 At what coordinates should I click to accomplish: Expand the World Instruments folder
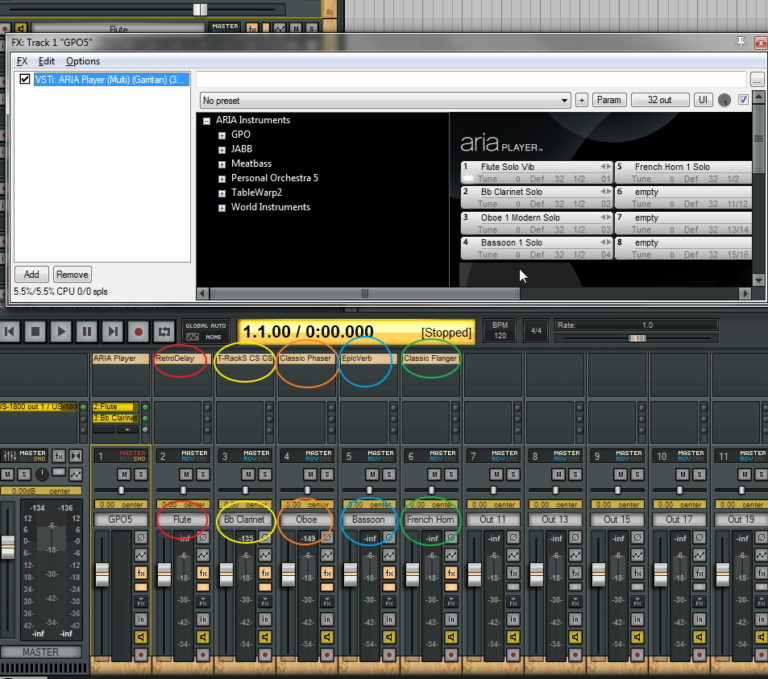222,208
